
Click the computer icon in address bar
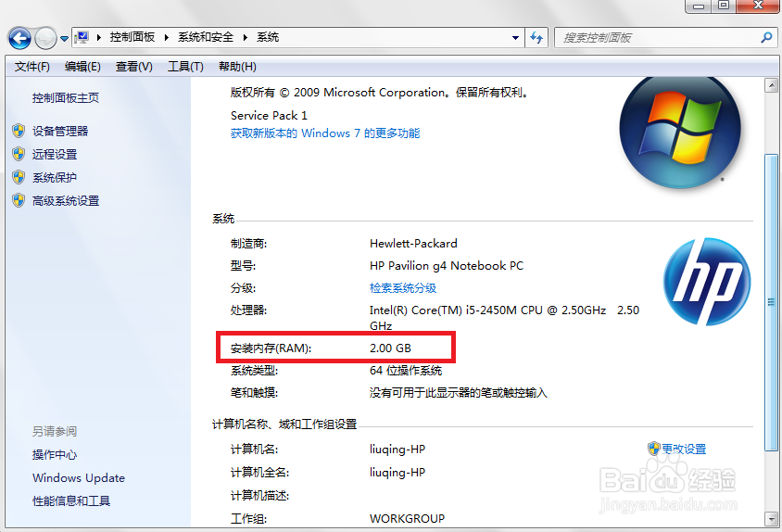(x=82, y=37)
